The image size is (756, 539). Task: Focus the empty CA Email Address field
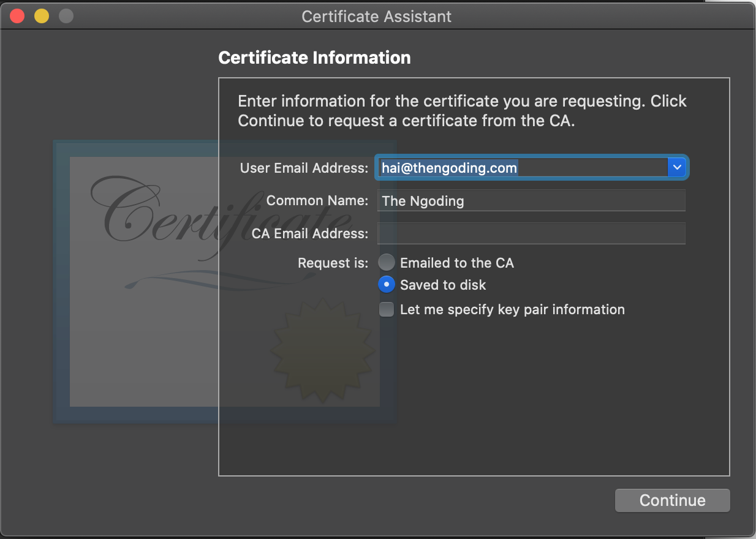pos(531,233)
